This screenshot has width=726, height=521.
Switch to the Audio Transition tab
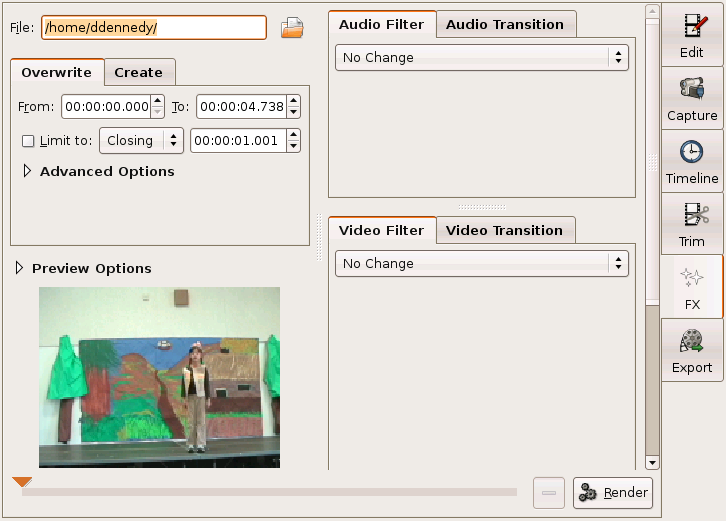tap(505, 24)
